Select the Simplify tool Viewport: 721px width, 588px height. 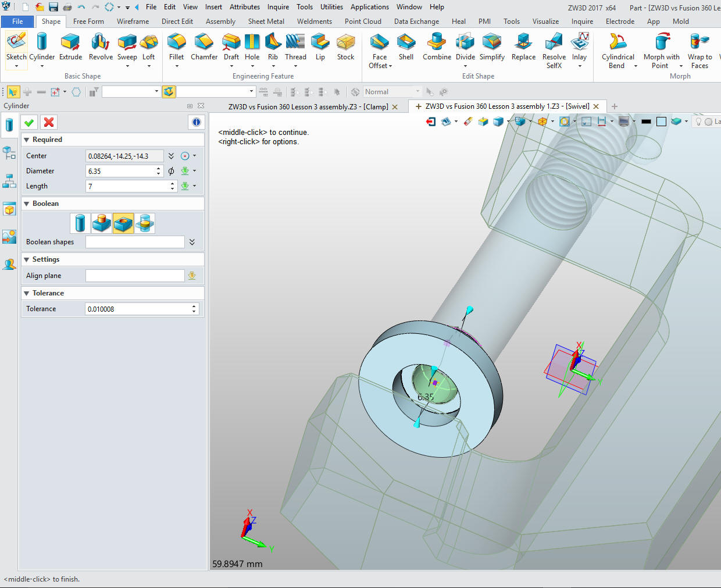point(492,47)
